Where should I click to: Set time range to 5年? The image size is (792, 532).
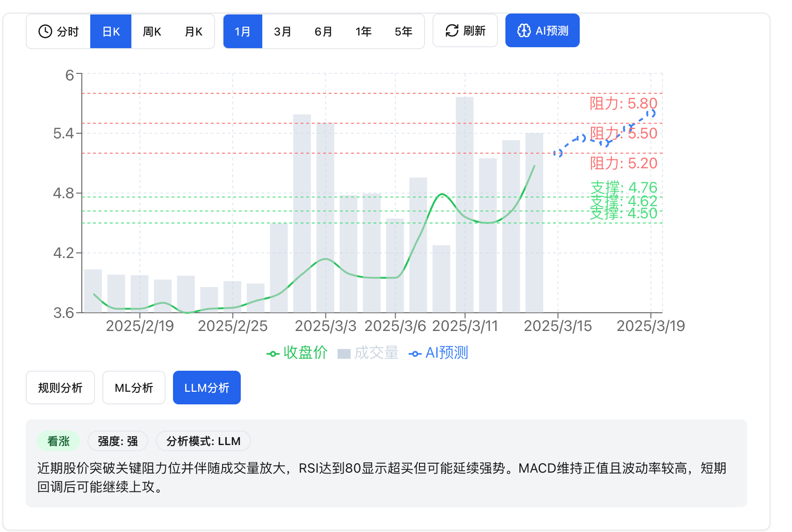(403, 31)
